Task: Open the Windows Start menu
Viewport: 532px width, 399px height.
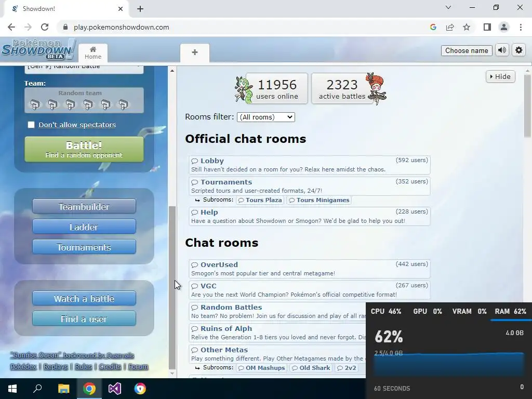Action: click(x=12, y=389)
